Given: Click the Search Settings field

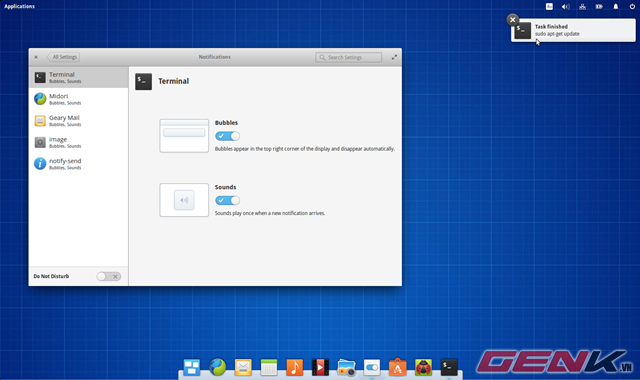Looking at the screenshot, I should coord(349,58).
